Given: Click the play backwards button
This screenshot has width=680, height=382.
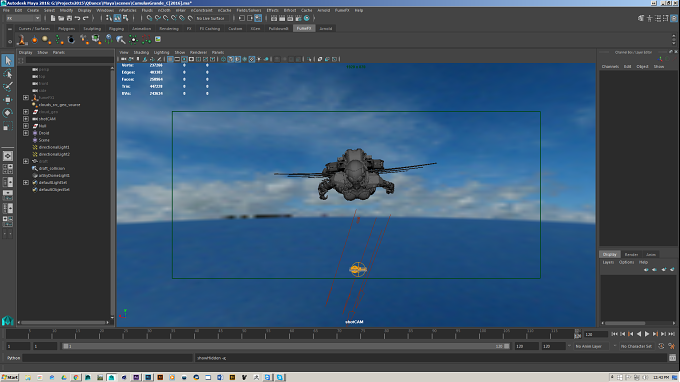Looking at the screenshot, I should pyautogui.click(x=639, y=334).
